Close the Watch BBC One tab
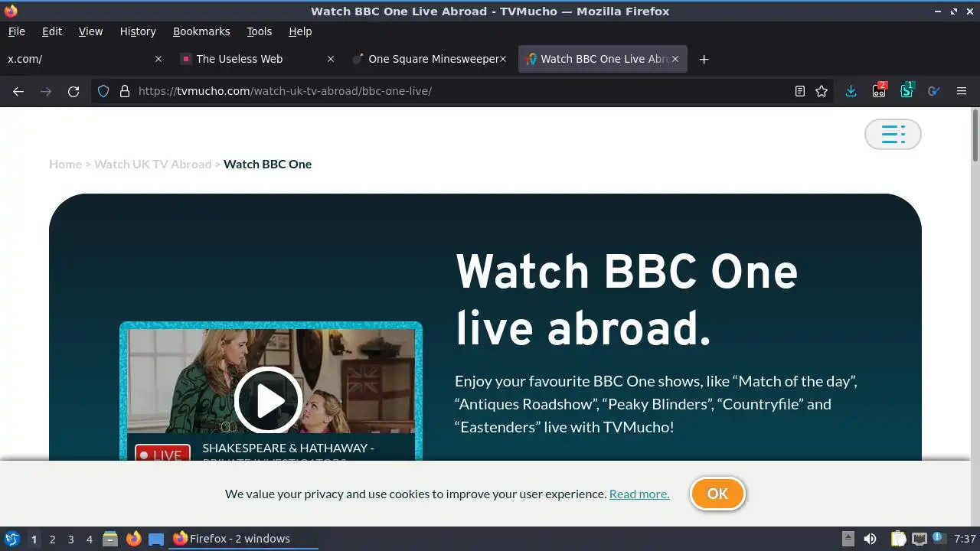 tap(675, 59)
